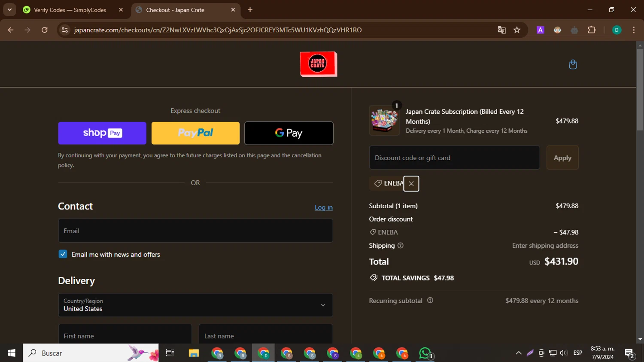Open the shopping bag cart icon
The image size is (644, 362).
click(573, 64)
